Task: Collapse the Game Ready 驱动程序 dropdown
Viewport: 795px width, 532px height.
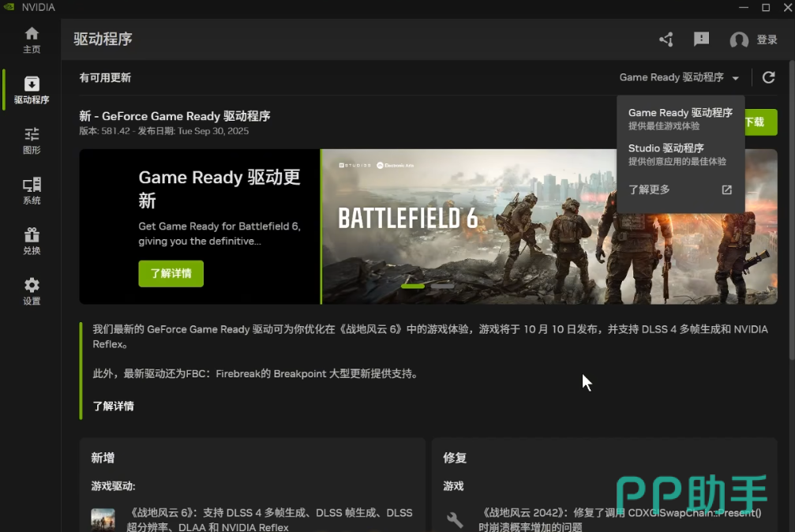Action: (x=679, y=77)
